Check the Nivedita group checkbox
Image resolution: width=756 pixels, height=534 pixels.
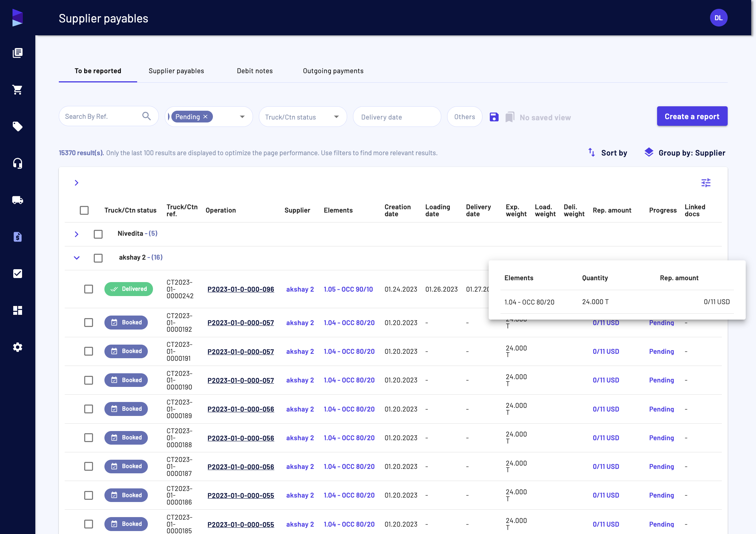98,234
